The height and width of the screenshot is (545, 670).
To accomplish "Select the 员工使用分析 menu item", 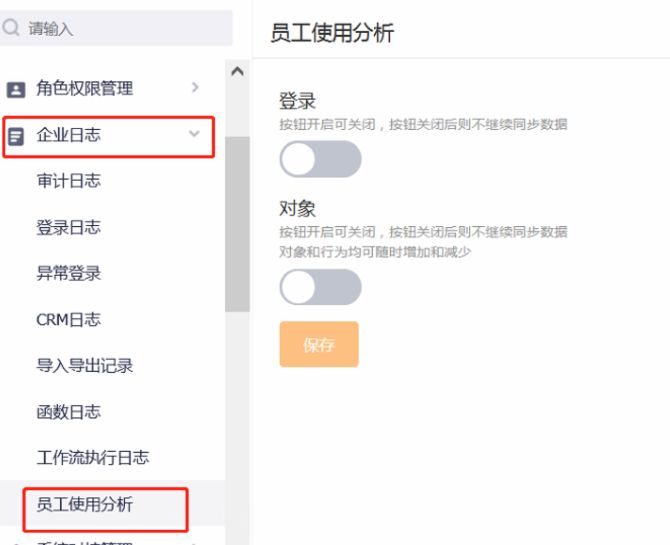I will [x=85, y=505].
